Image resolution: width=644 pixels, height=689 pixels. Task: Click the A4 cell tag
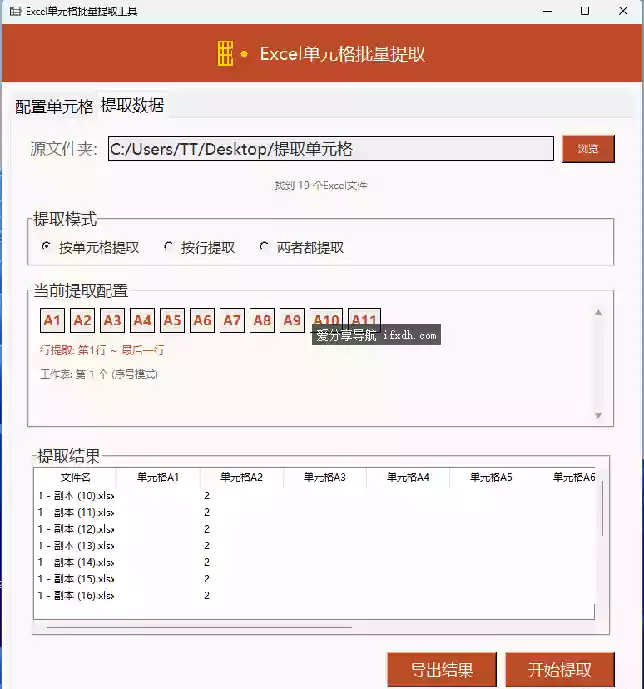[x=142, y=320]
